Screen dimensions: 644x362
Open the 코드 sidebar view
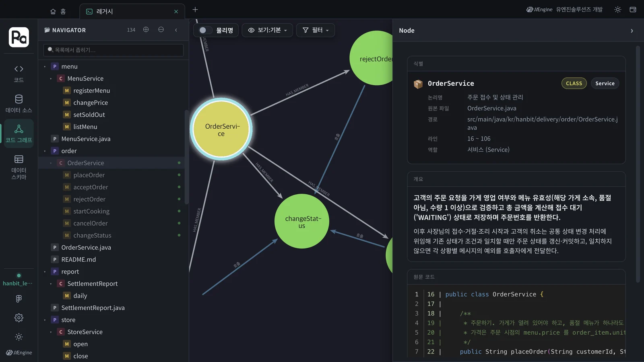click(19, 74)
